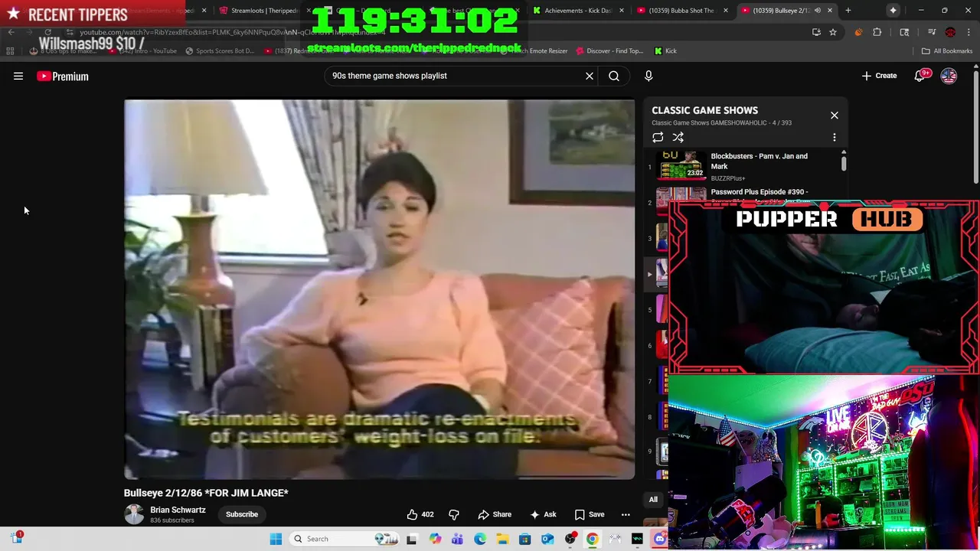Click the magnifier search button

point(614,76)
